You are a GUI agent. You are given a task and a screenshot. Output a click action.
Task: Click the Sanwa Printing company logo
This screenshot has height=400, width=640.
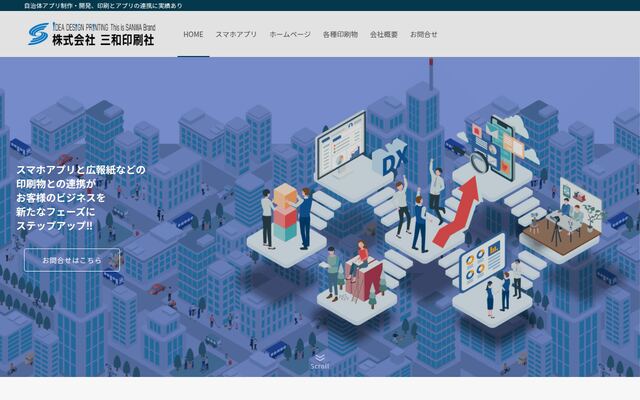(92, 34)
